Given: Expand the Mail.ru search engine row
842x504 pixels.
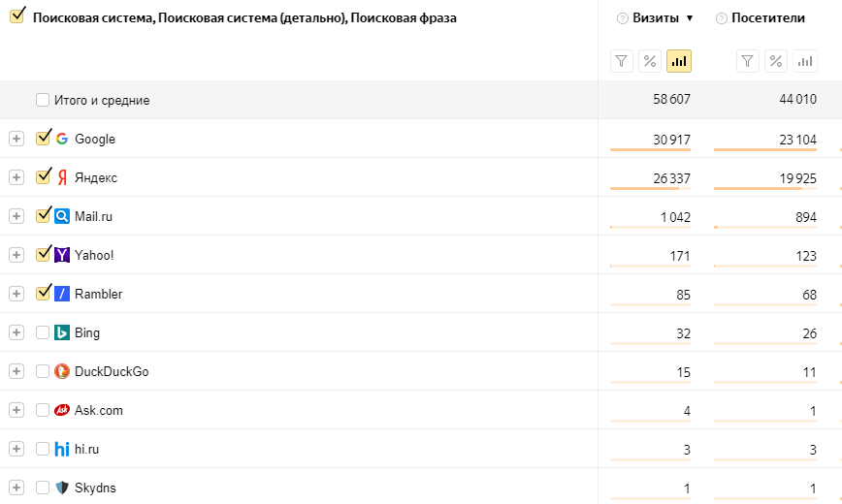Looking at the screenshot, I should tap(16, 216).
